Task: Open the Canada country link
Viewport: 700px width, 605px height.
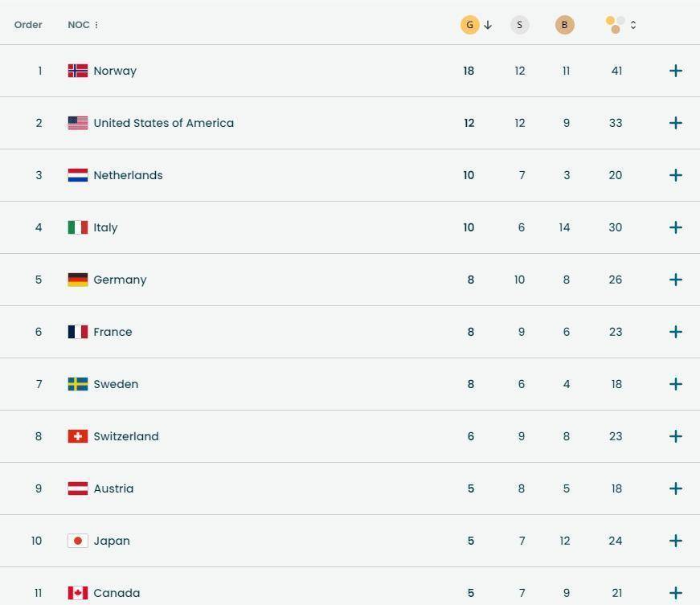Action: (x=117, y=593)
